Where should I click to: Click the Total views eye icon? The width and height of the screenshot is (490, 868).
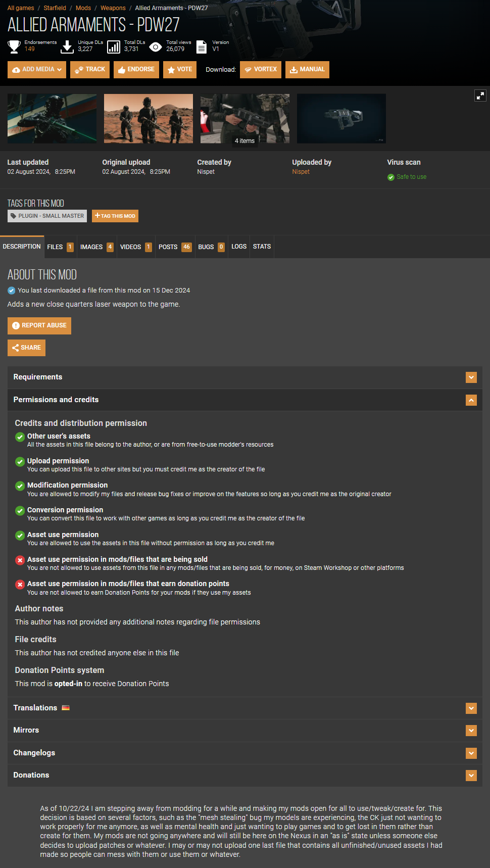[156, 47]
